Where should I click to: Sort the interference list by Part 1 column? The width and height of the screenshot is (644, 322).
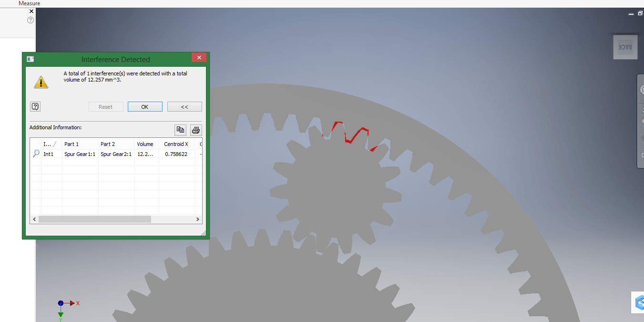(71, 144)
